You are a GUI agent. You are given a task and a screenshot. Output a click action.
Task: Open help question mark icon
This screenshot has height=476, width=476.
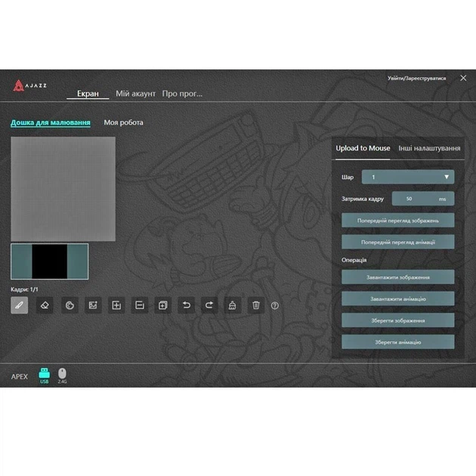coord(275,306)
